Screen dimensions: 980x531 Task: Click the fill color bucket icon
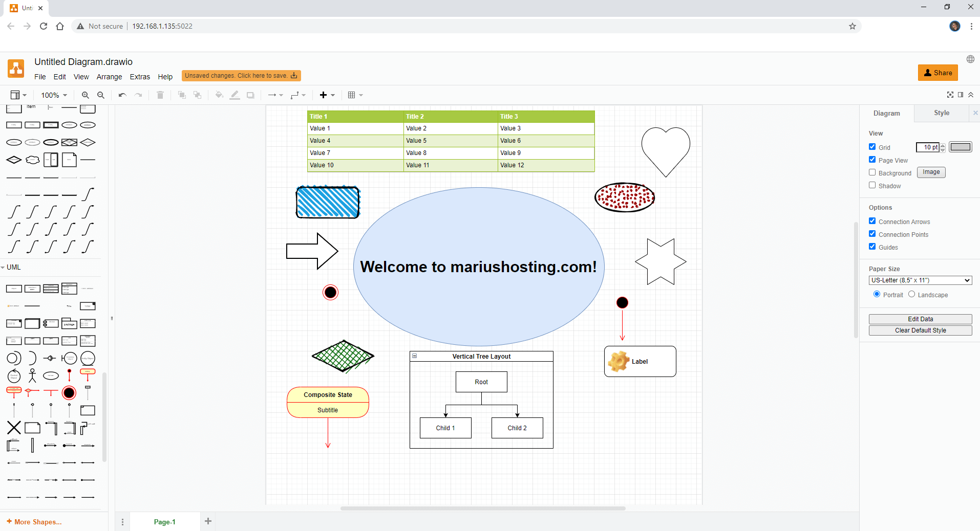tap(219, 95)
